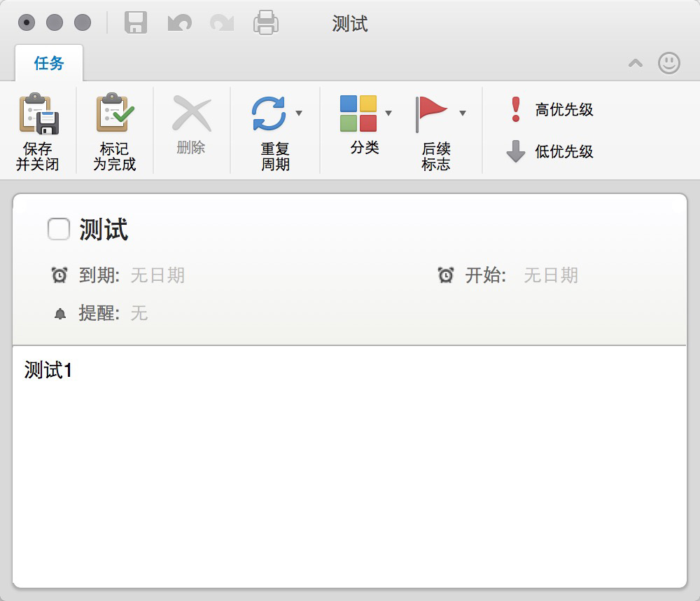This screenshot has width=700, height=601.
Task: Click the red 后续标志 flag icon
Action: click(430, 113)
